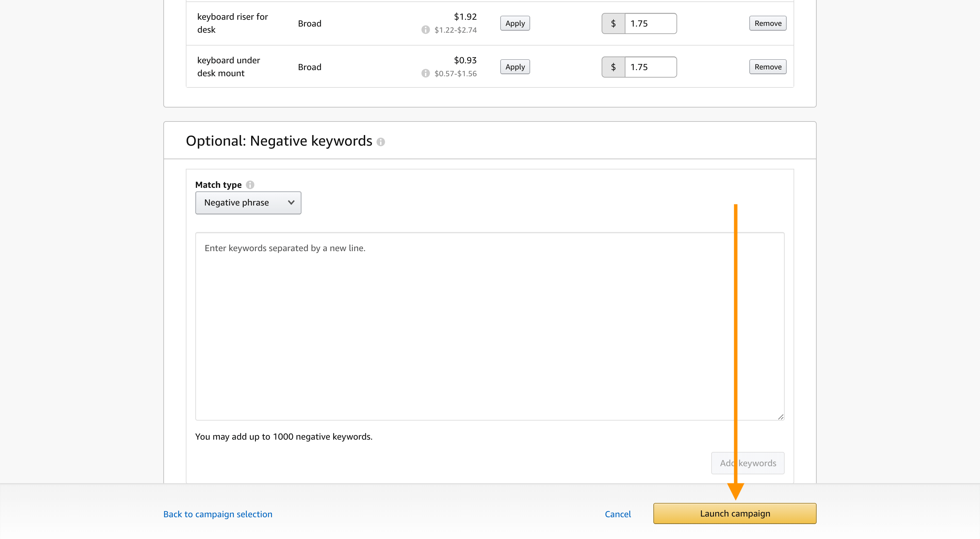980x539 pixels.
Task: Click dollar sign prefix of first bid field
Action: click(x=613, y=23)
